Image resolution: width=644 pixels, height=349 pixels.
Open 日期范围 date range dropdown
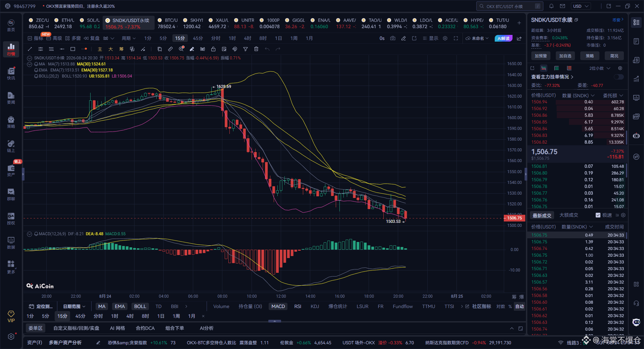click(x=74, y=306)
